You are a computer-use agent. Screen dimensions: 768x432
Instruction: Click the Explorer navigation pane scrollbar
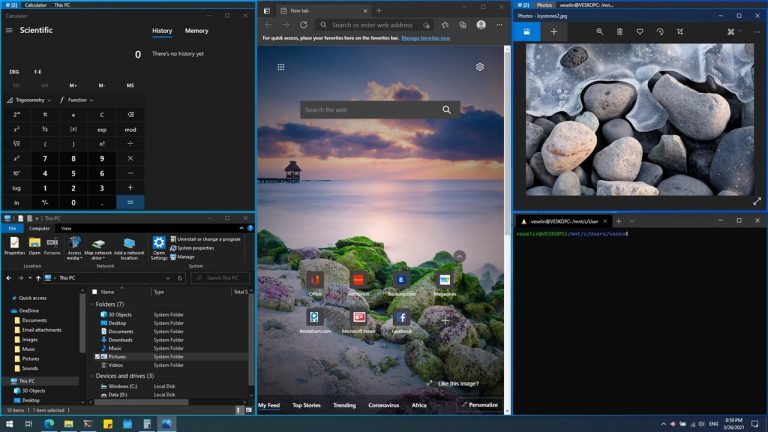tap(82, 323)
